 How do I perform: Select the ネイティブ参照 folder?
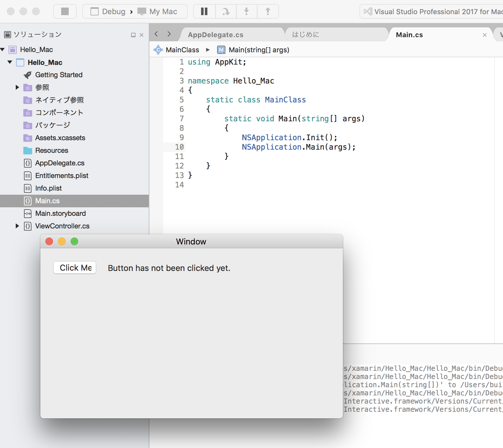click(x=54, y=100)
